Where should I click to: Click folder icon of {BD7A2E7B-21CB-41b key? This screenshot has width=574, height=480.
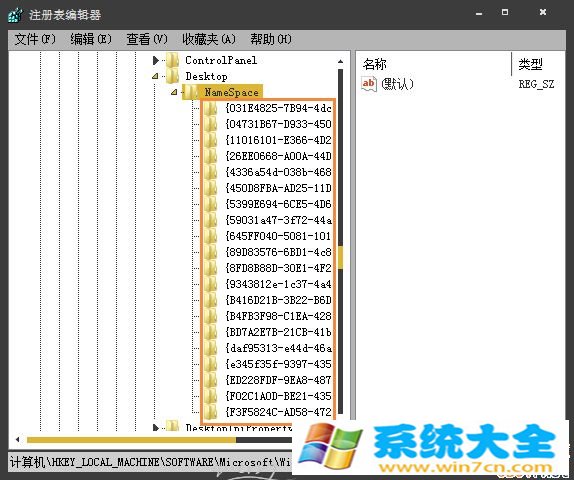click(210, 332)
